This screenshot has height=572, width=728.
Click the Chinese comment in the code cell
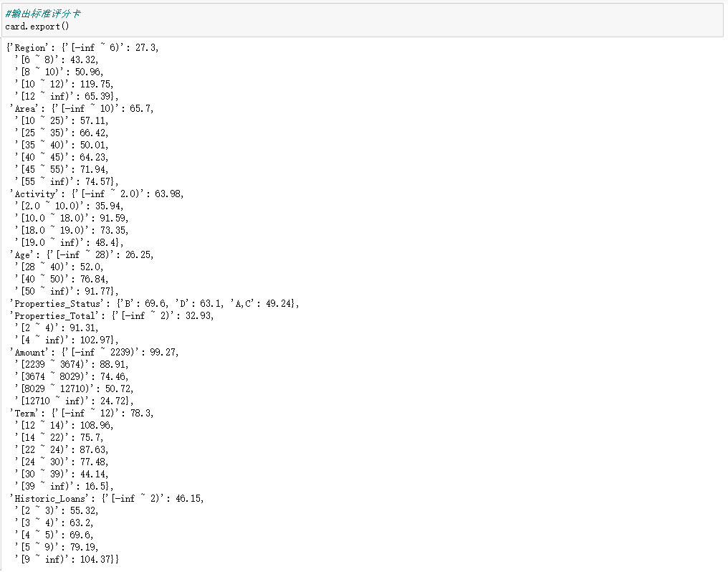point(43,14)
